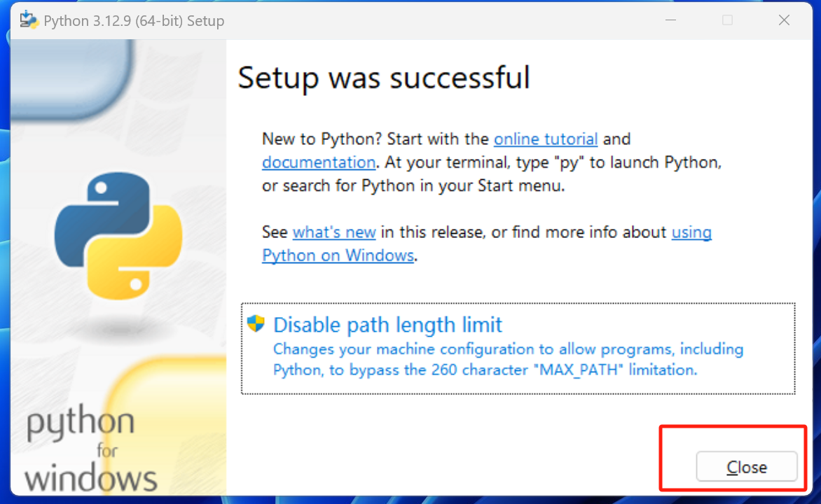Open the documentation link
Viewport: 821px width, 504px height.
(x=319, y=162)
